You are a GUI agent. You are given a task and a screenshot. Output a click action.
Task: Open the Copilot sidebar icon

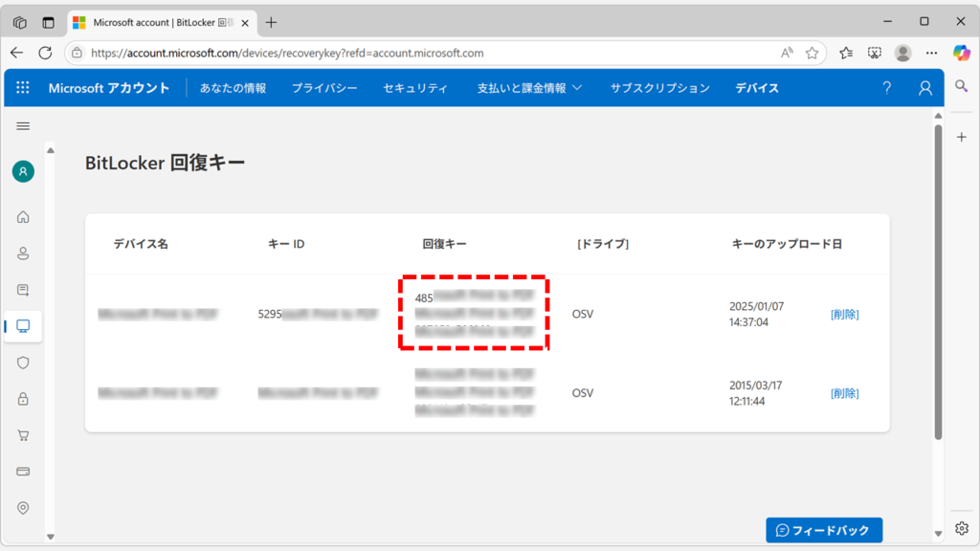(961, 54)
